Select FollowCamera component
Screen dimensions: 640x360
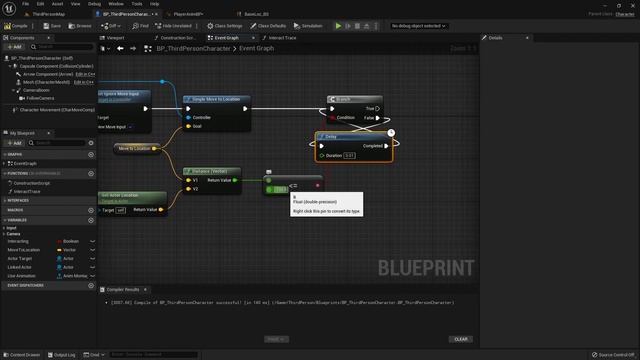click(40, 98)
